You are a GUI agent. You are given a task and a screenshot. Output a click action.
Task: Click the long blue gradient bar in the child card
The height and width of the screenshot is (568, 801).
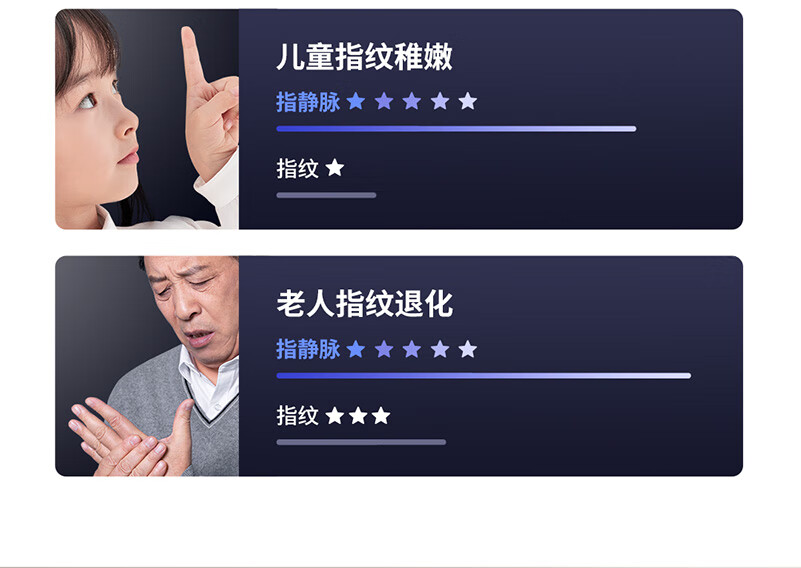456,129
